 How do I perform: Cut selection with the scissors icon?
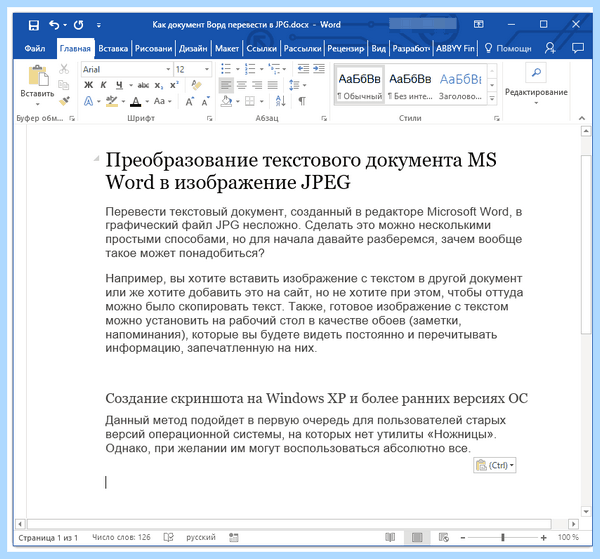[x=64, y=69]
